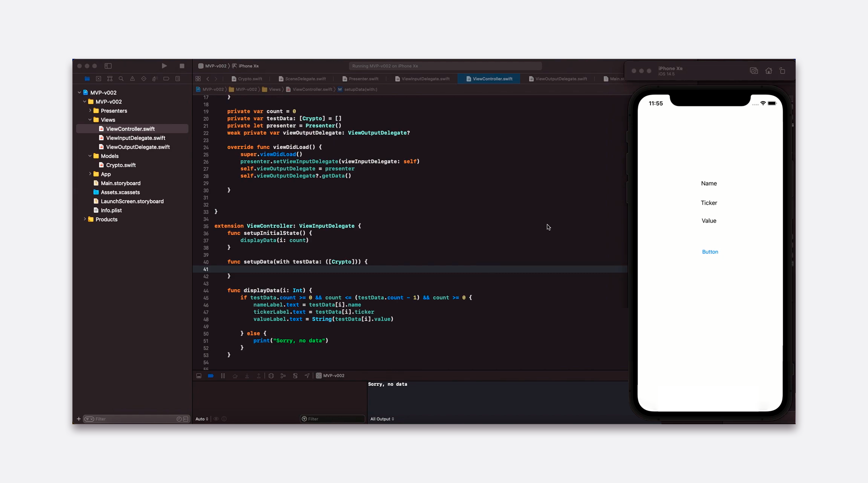Take a simulator screenshot with camera icon

[x=754, y=71]
